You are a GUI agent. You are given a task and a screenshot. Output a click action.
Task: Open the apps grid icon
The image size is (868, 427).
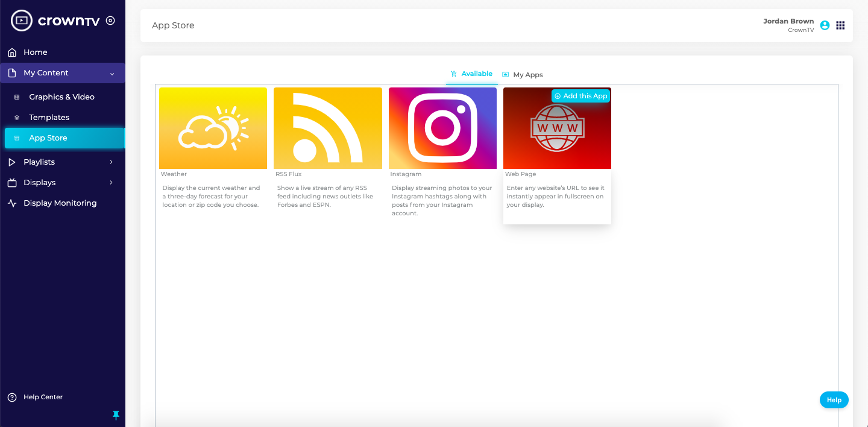(x=840, y=25)
